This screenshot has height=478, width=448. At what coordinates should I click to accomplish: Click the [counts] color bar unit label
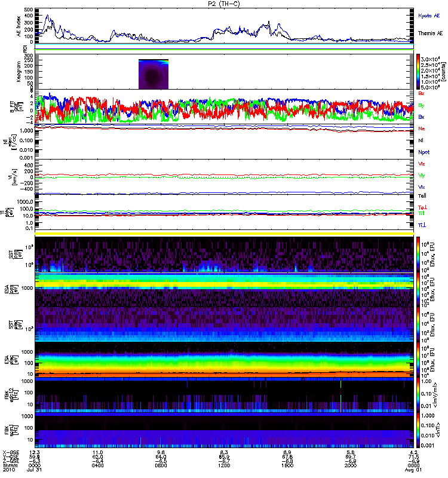(443, 72)
